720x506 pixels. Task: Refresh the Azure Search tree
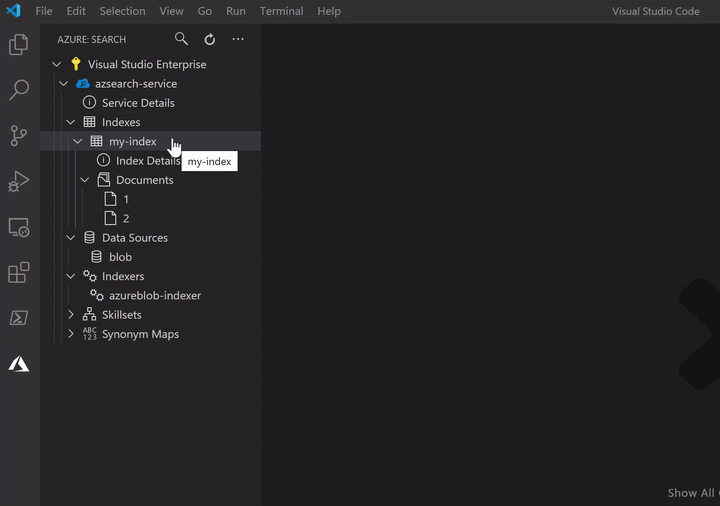pyautogui.click(x=210, y=39)
